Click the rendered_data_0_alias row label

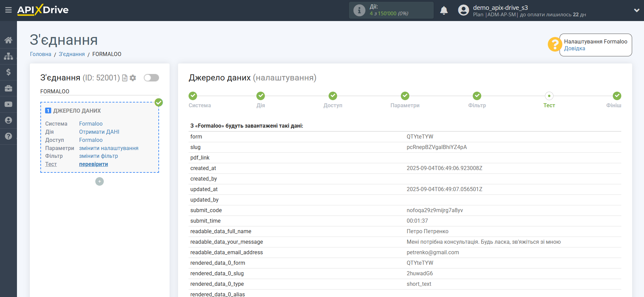pyautogui.click(x=217, y=294)
